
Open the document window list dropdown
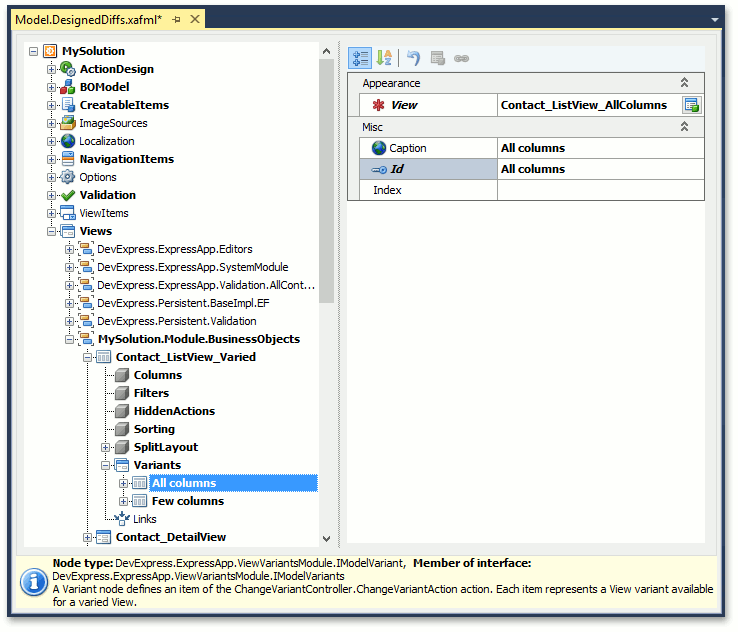[714, 20]
